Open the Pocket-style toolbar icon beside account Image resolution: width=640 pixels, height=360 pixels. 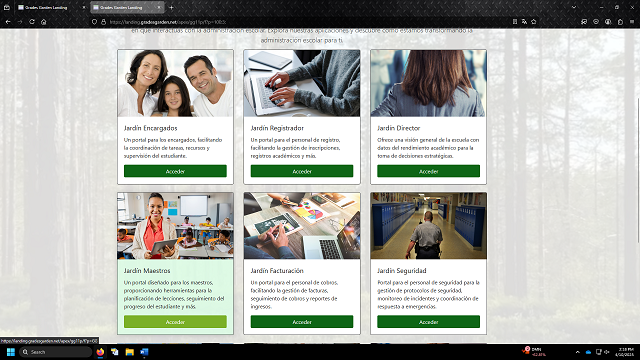(x=596, y=22)
